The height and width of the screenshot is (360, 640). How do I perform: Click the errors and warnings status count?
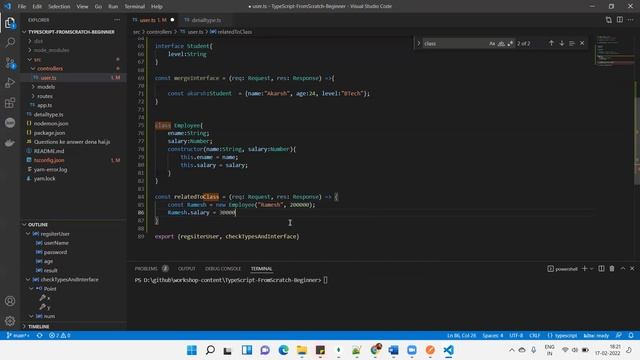pos(60,336)
